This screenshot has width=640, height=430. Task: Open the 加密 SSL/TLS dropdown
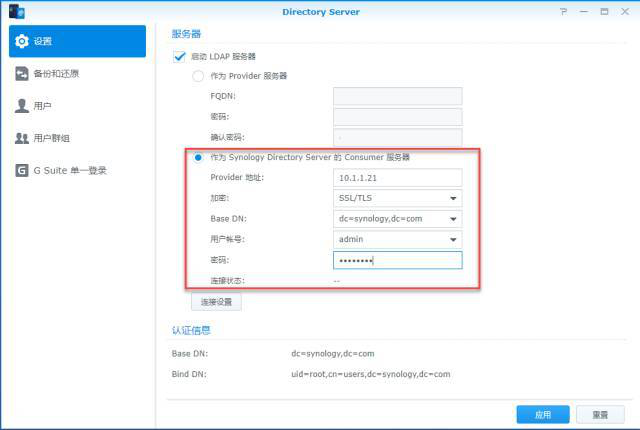(398, 198)
